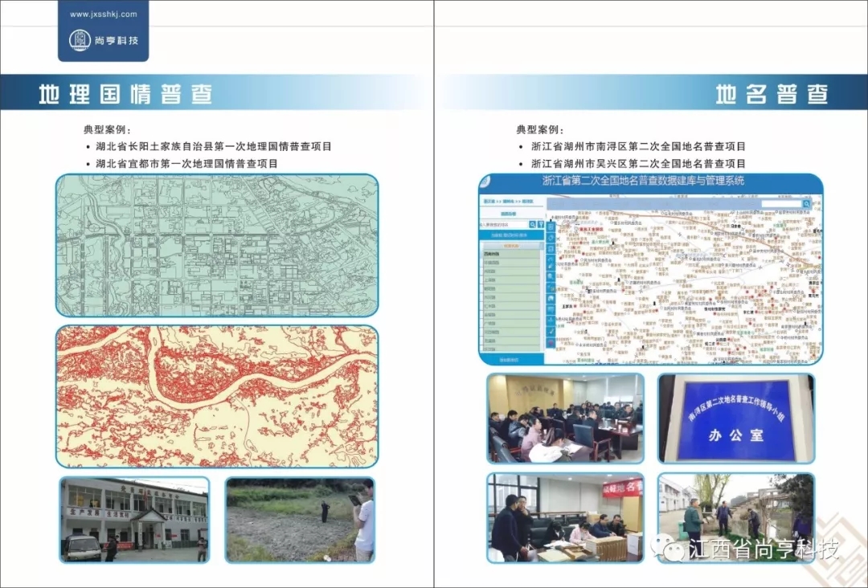This screenshot has height=588, width=868.
Task: Click the red bottom icon in the vertical toolbar
Action: [551, 343]
